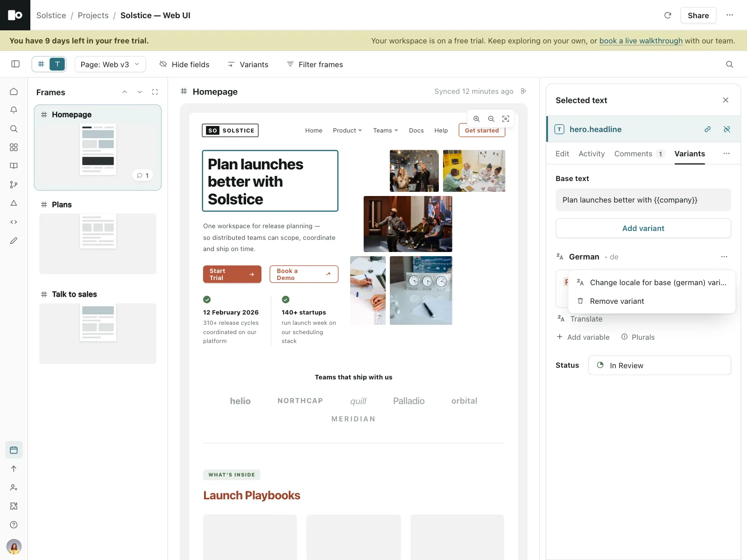The width and height of the screenshot is (747, 560).
Task: Open comment badge on Homepage frame
Action: pos(143,175)
